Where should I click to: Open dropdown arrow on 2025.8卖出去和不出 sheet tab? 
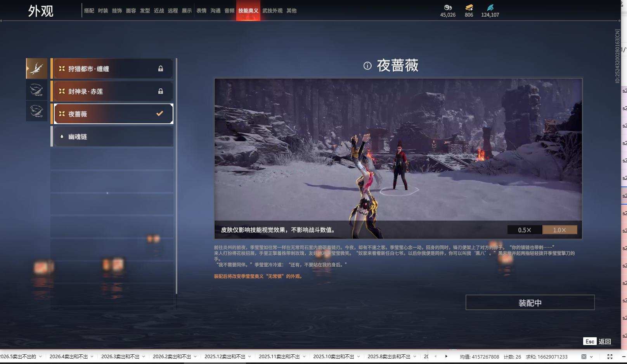click(415, 357)
